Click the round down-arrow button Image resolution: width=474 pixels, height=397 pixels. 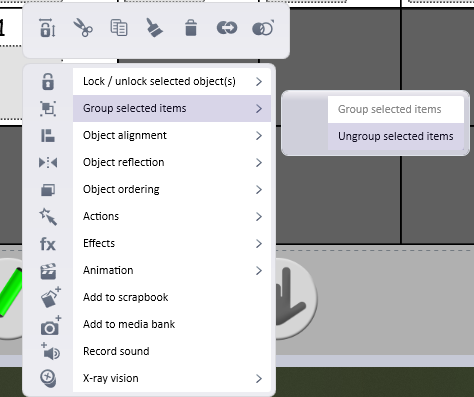[296, 298]
